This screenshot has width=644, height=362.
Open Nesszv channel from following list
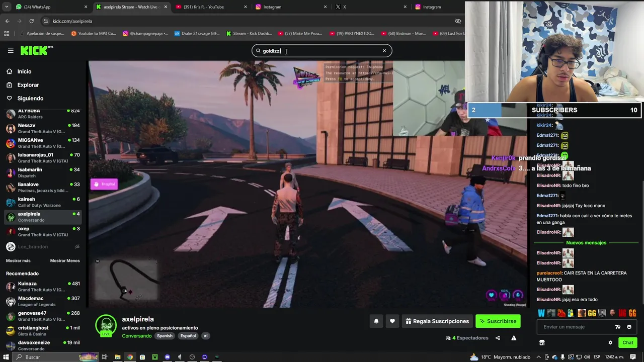(43, 128)
